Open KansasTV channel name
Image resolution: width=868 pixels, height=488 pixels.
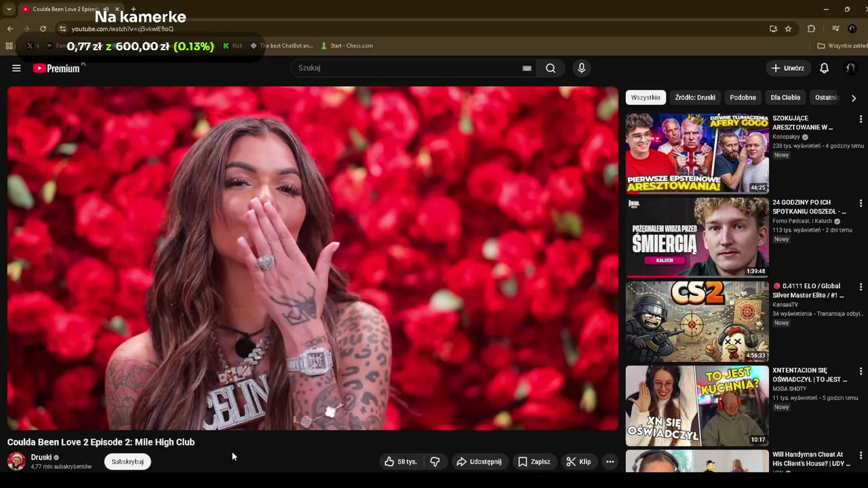point(785,305)
